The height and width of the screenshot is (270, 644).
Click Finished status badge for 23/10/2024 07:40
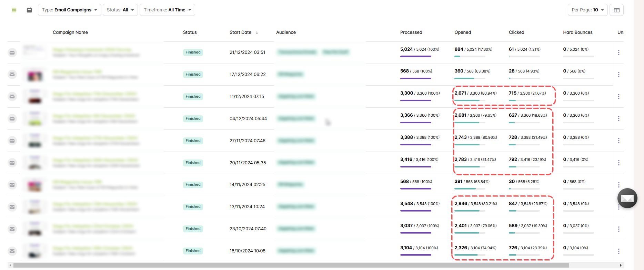tap(193, 229)
